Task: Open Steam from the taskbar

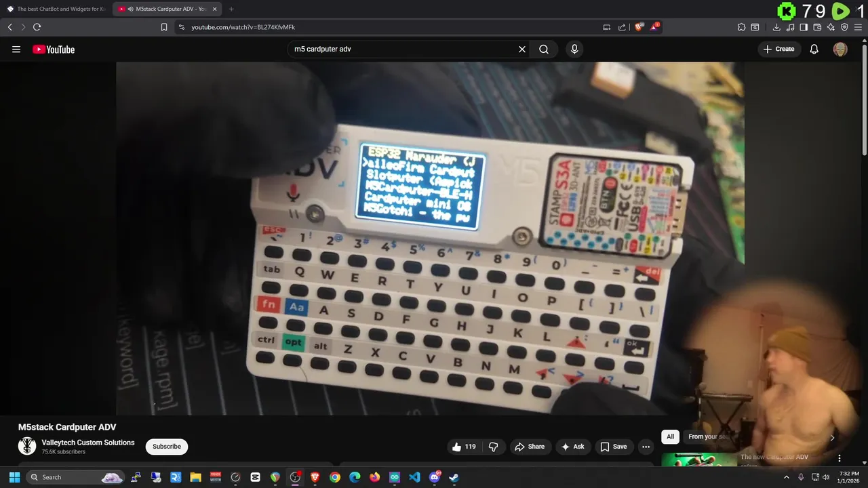Action: click(454, 477)
